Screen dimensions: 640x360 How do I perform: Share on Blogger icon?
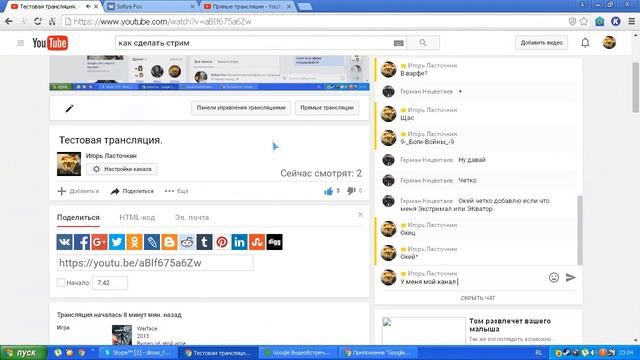(x=169, y=242)
